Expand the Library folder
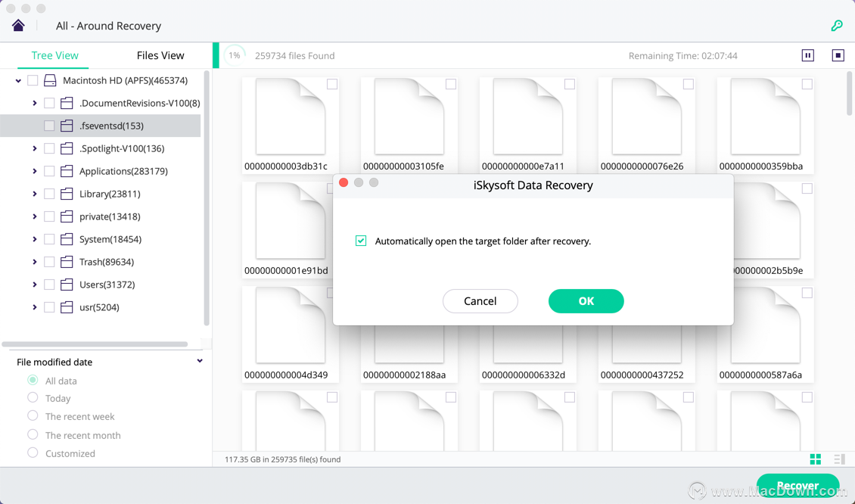 (x=34, y=194)
